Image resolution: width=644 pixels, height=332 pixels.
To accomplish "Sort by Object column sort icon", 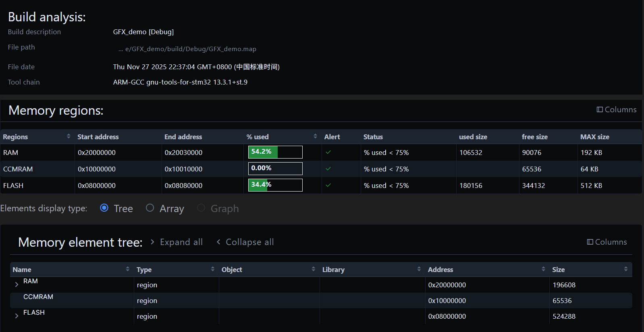I will click(x=313, y=269).
